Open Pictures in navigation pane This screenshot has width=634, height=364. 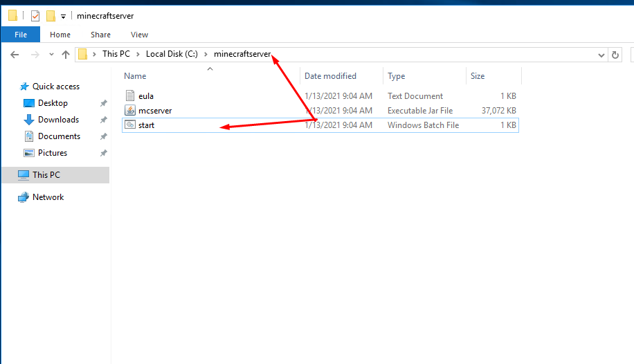tap(53, 153)
